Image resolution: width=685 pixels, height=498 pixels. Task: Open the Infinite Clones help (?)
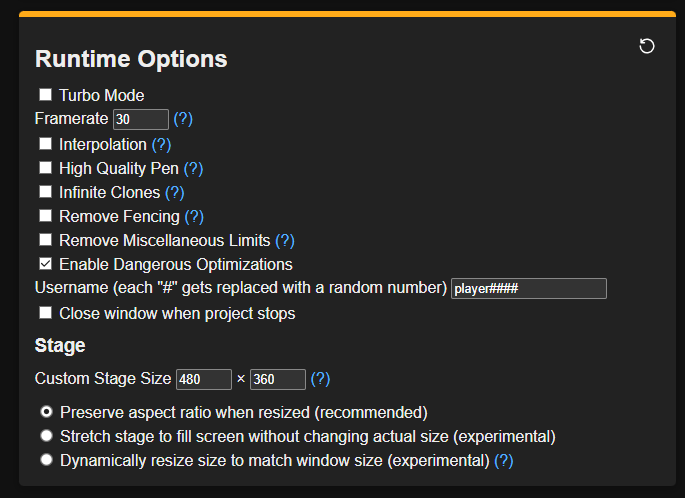click(x=175, y=192)
